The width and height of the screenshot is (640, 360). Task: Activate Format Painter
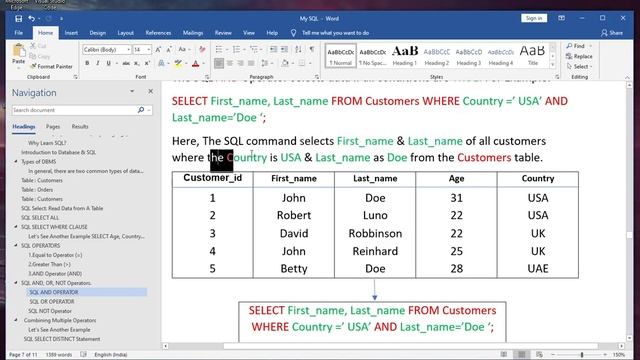pyautogui.click(x=51, y=66)
